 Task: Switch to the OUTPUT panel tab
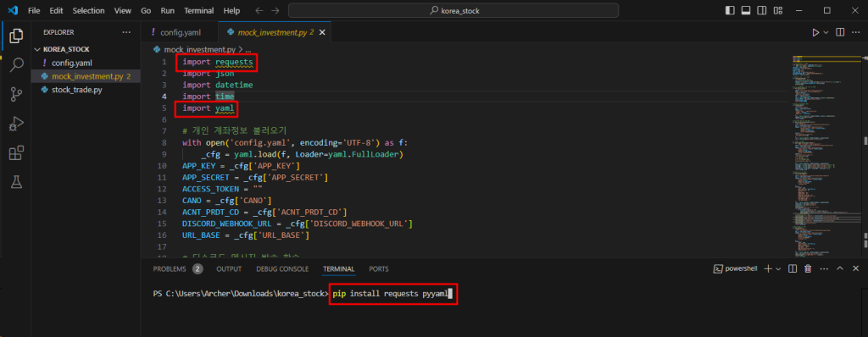tap(229, 269)
